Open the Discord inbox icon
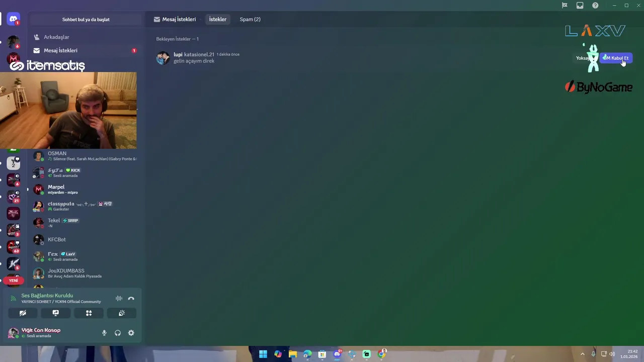The width and height of the screenshot is (644, 362). (x=580, y=6)
